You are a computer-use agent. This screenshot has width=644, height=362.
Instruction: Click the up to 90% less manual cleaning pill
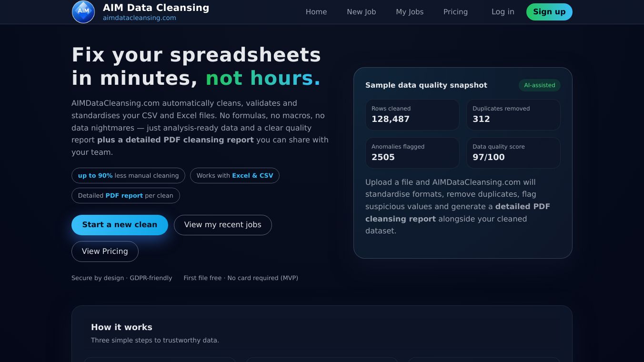coord(128,175)
